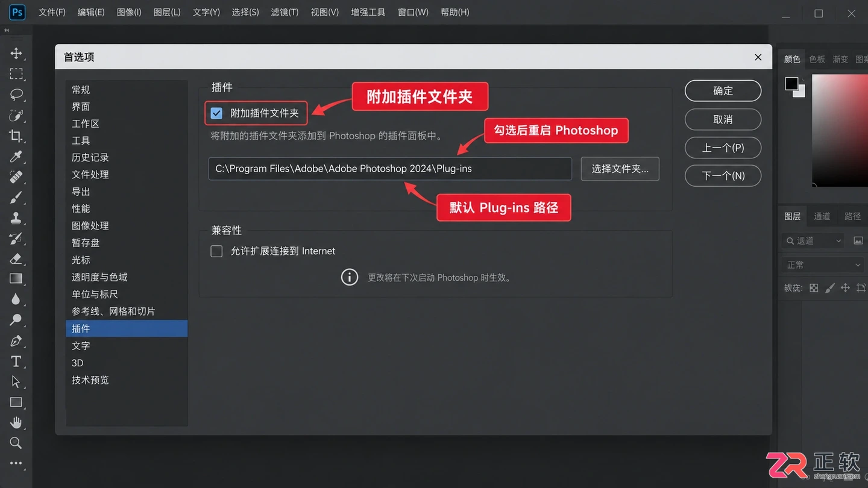Switch to the 通道 panel tab

[822, 216]
